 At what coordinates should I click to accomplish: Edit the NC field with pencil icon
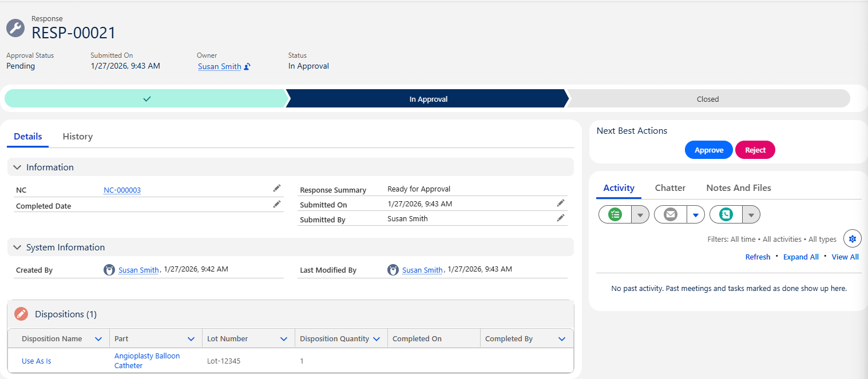pos(277,188)
